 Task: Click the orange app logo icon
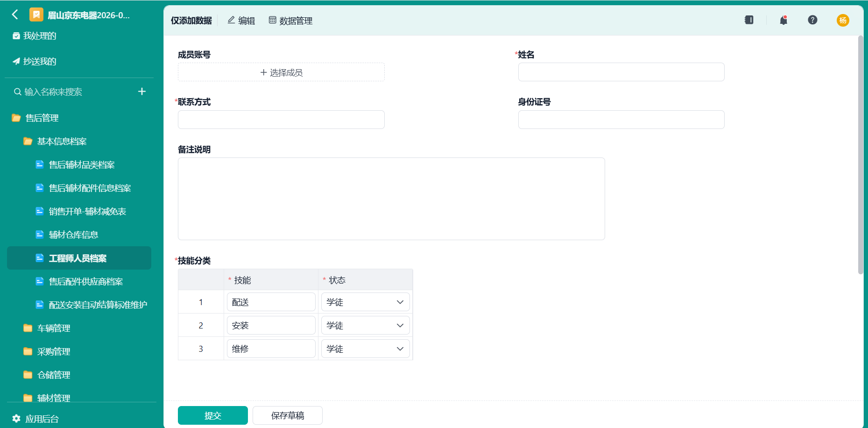pos(36,14)
